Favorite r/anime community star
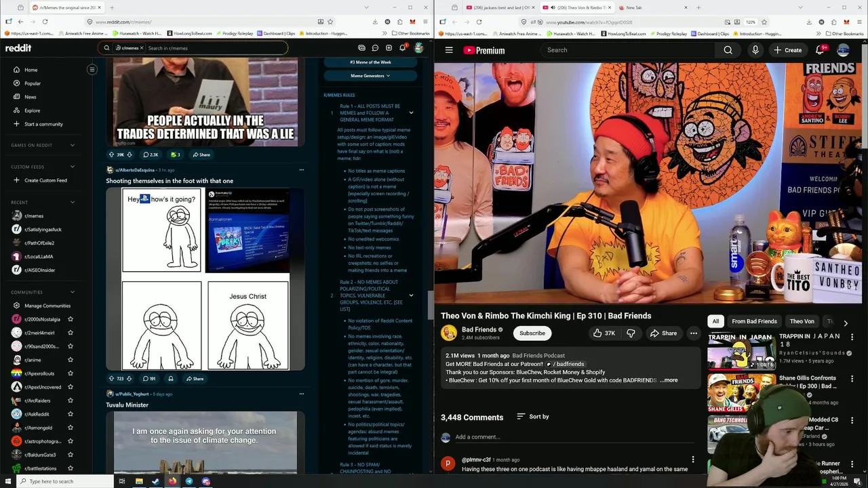The height and width of the screenshot is (488, 868). tap(71, 360)
